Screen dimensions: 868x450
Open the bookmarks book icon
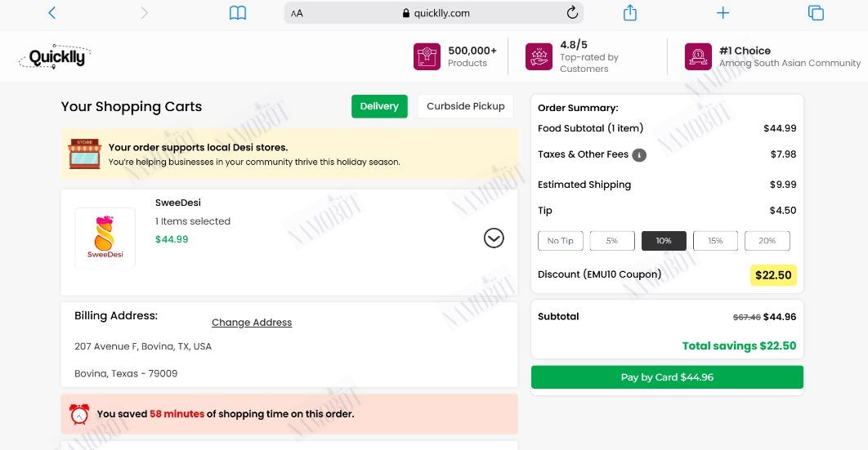(238, 13)
